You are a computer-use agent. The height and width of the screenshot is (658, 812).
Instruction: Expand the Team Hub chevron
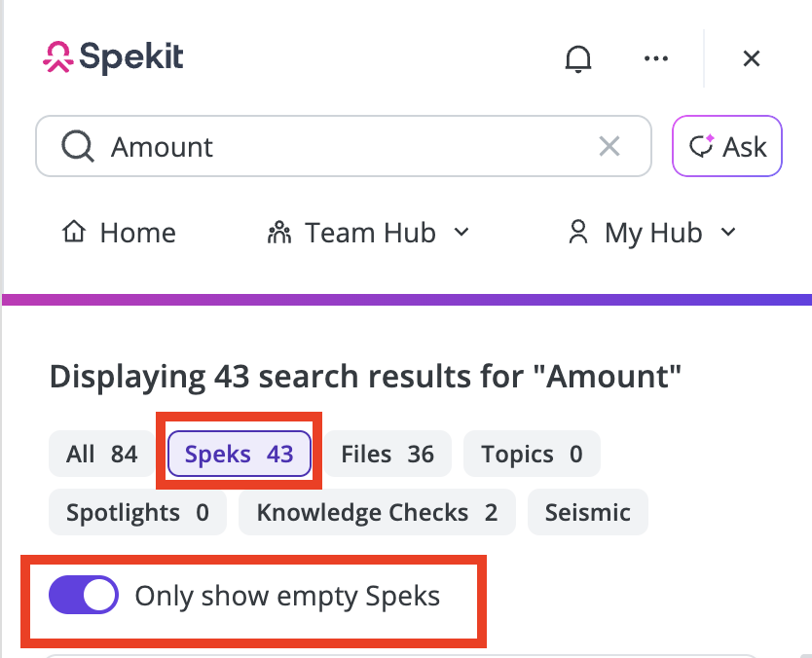461,232
